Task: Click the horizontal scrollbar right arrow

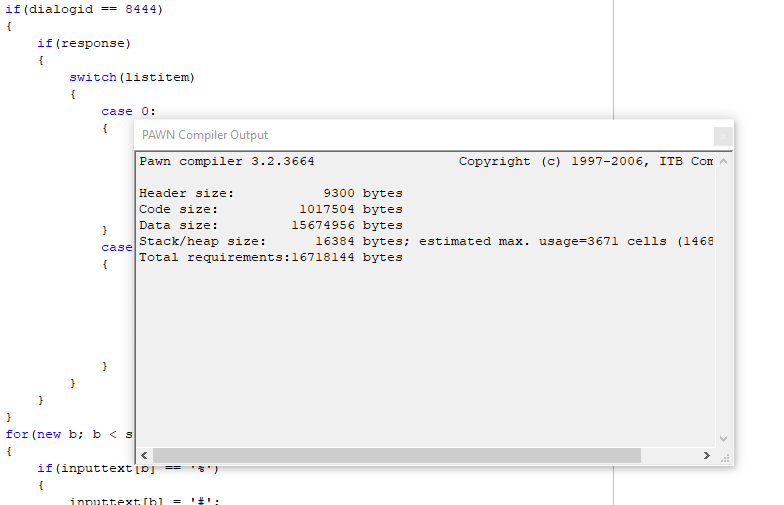Action: 706,455
